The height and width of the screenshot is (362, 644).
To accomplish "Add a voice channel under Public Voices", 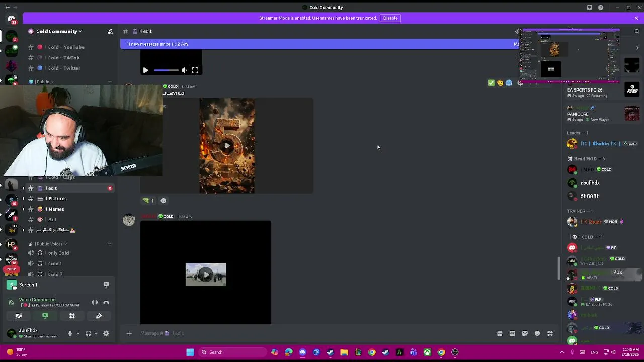I will coord(110,244).
